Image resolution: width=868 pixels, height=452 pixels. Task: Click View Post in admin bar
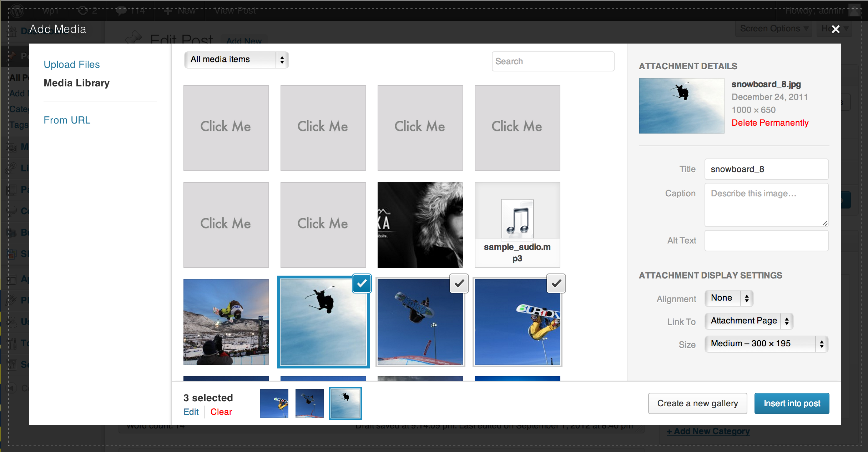[x=235, y=11]
